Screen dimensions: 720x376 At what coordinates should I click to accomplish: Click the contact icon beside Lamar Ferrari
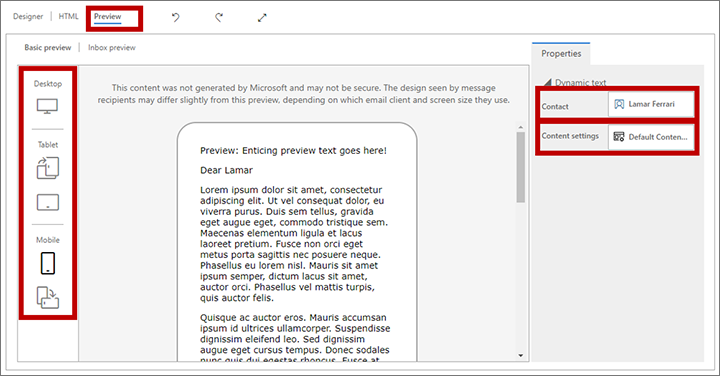(x=619, y=104)
